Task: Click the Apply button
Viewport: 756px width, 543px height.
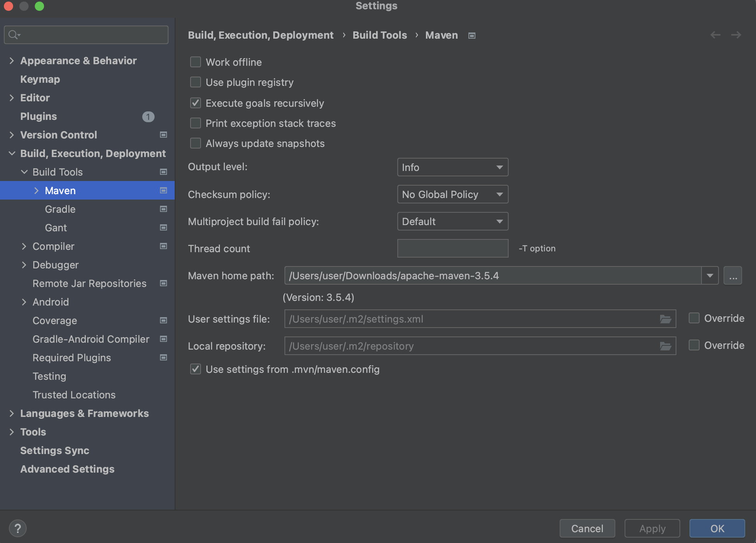Action: (x=652, y=528)
